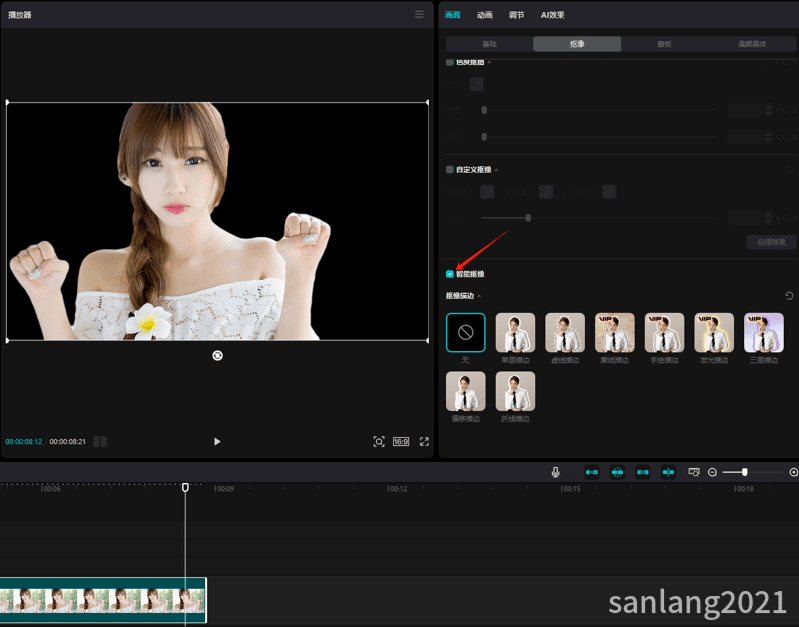Open the 16:9 aspect ratio selector

pyautogui.click(x=401, y=441)
